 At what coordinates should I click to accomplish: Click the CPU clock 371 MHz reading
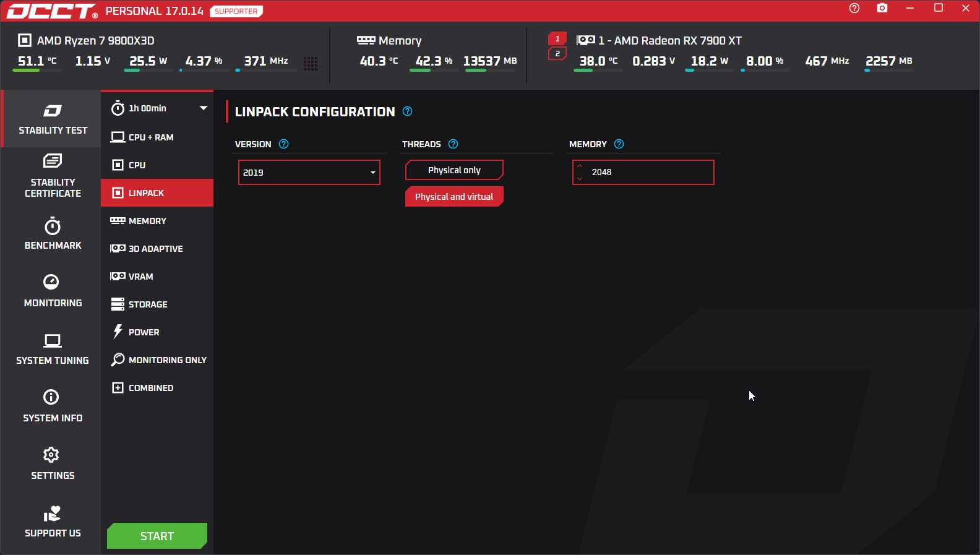(266, 61)
